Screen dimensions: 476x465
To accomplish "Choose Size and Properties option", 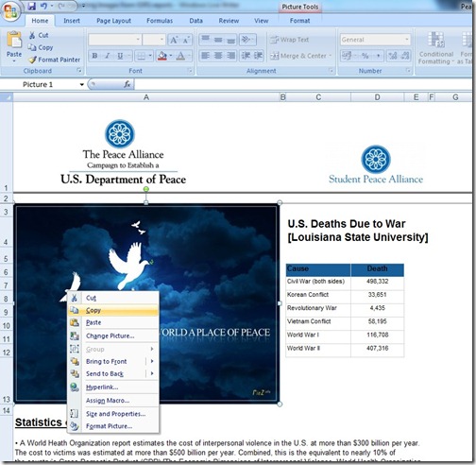I will click(113, 414).
